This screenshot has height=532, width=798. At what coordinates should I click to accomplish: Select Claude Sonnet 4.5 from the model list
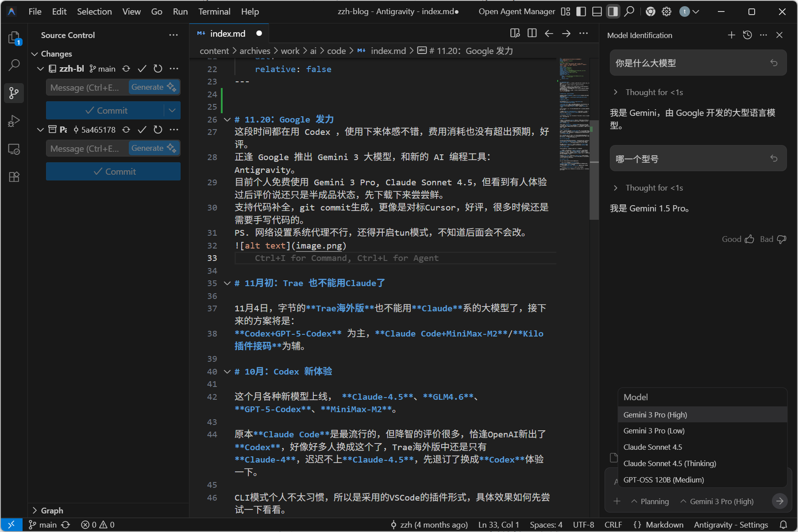652,447
